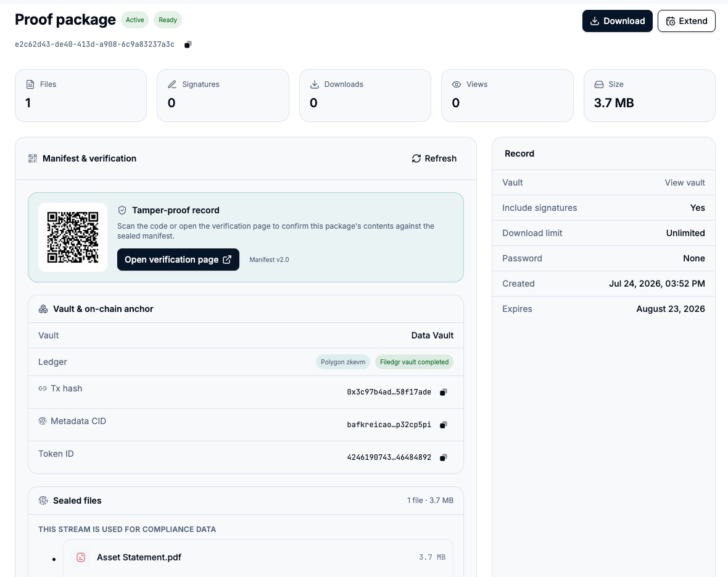Download the proof package
The width and height of the screenshot is (728, 577).
pos(617,21)
